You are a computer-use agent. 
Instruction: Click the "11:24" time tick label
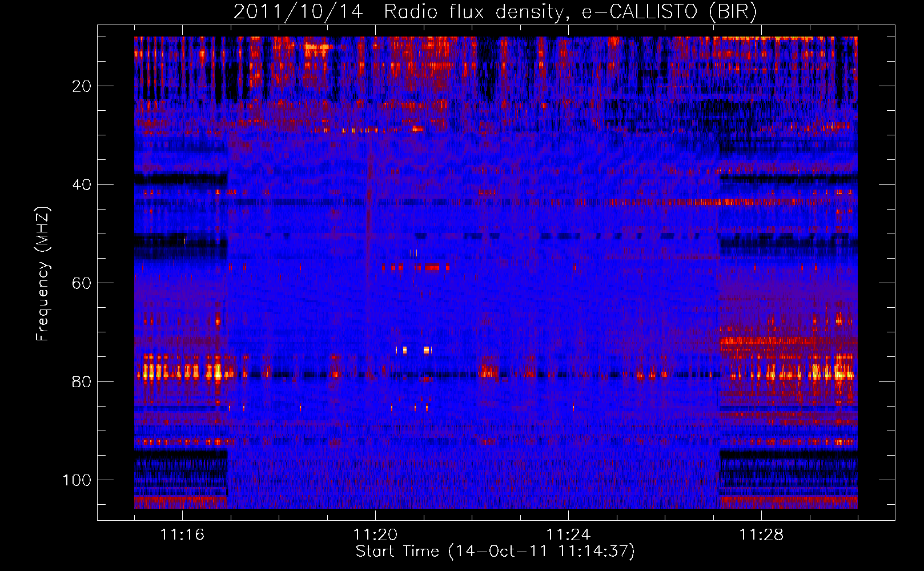(x=568, y=535)
